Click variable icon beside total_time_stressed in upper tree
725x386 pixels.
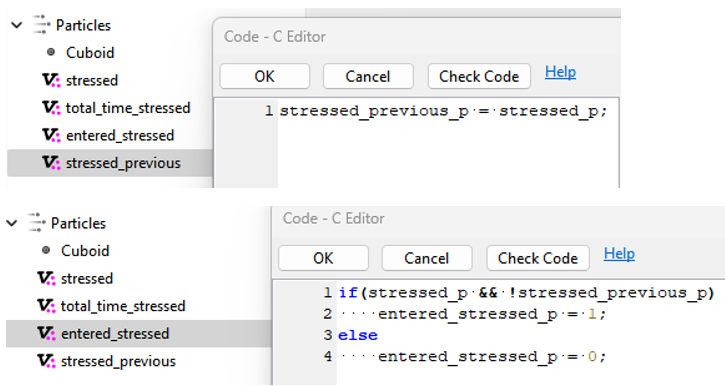tap(51, 108)
